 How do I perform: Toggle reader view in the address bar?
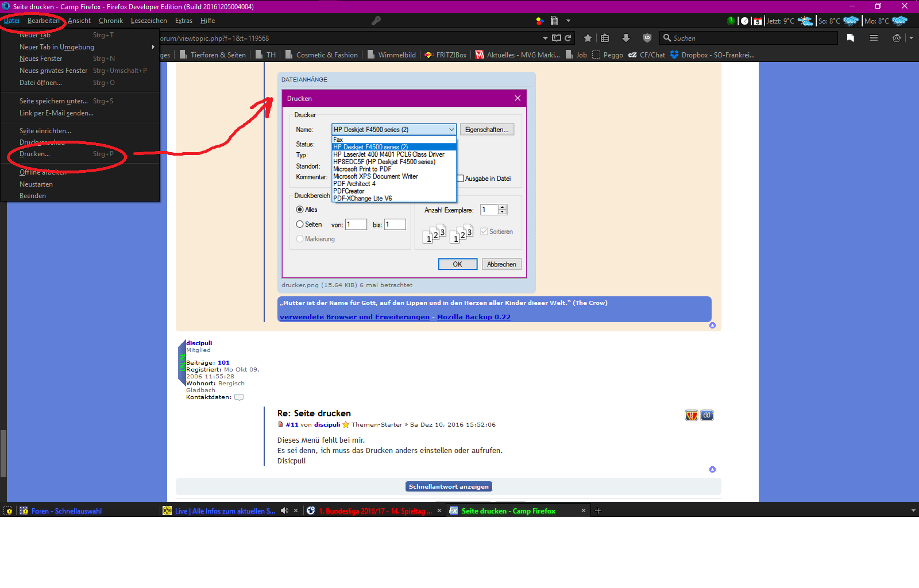click(557, 38)
